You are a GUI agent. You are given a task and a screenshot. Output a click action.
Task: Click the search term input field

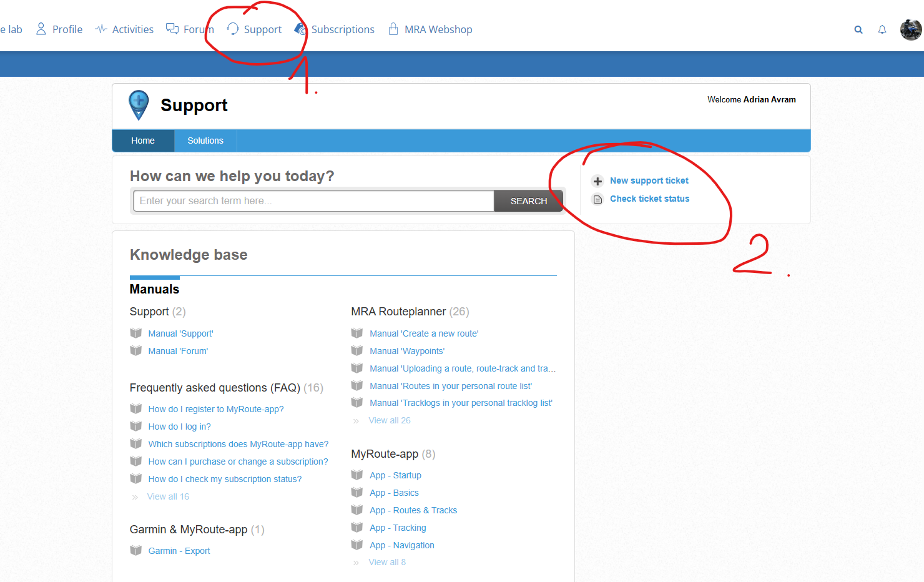point(313,201)
